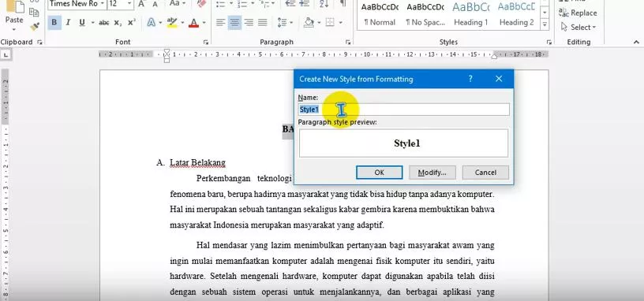Apply Superscript formatting
The image size is (644, 301).
click(132, 23)
